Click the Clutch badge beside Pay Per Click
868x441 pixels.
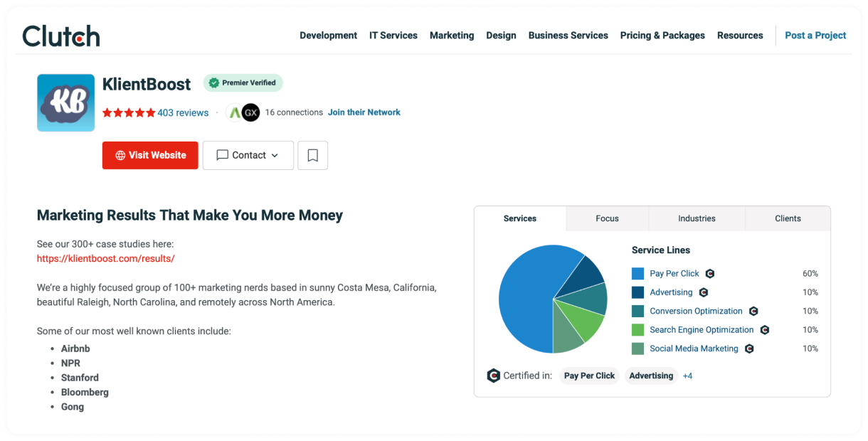709,274
